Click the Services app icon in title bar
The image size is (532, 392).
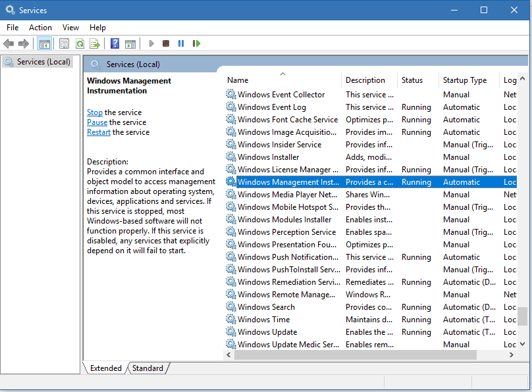click(x=10, y=10)
